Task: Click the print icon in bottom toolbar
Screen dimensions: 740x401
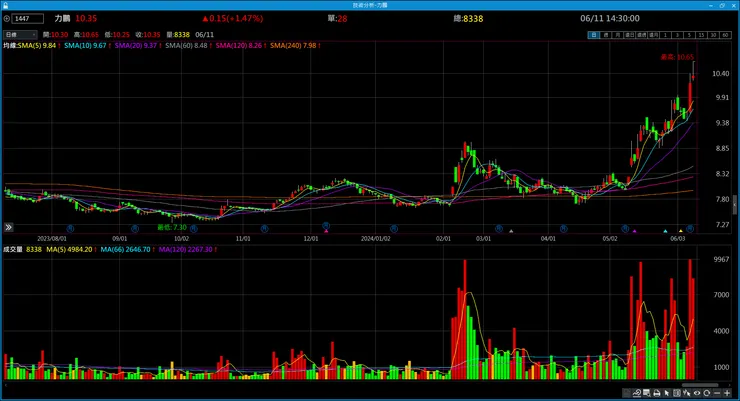Action: click(657, 393)
